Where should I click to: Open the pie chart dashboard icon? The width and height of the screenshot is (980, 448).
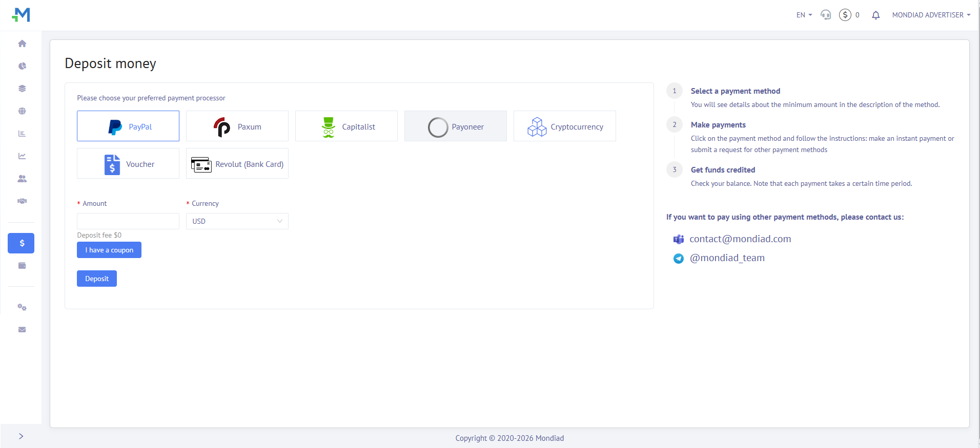coord(22,66)
